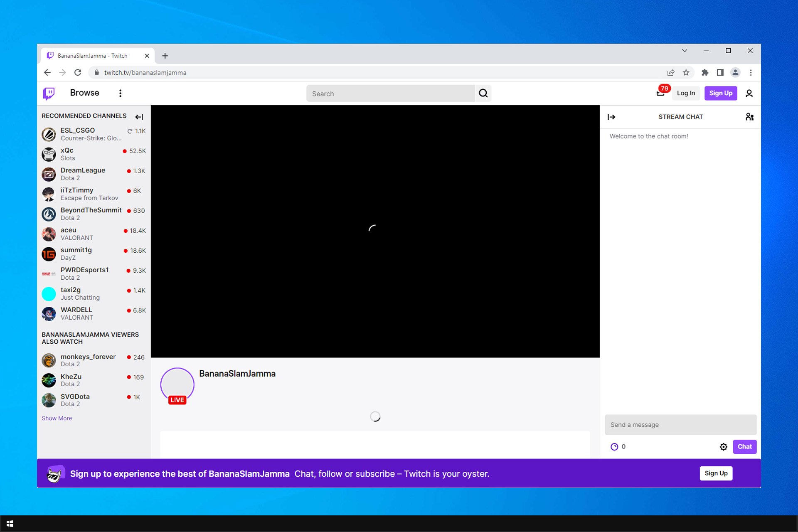Click the WARDELL channel avatar
798x532 pixels.
pyautogui.click(x=49, y=314)
